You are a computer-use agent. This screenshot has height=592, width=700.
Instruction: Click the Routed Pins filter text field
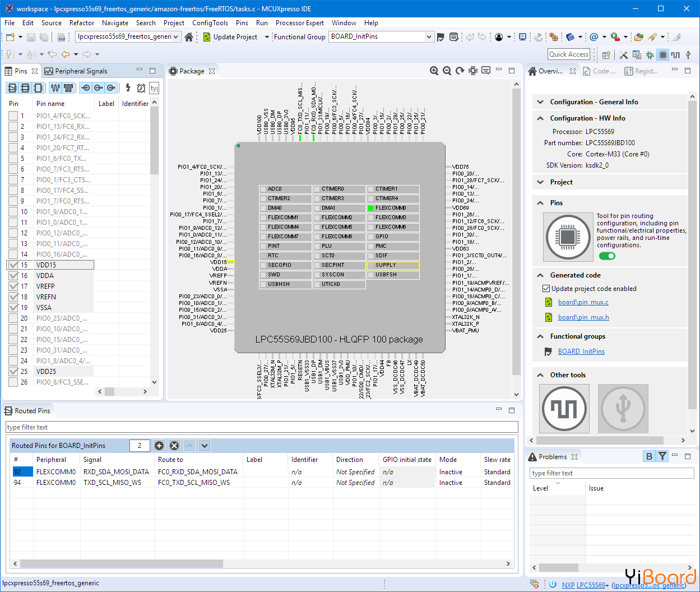pyautogui.click(x=262, y=427)
